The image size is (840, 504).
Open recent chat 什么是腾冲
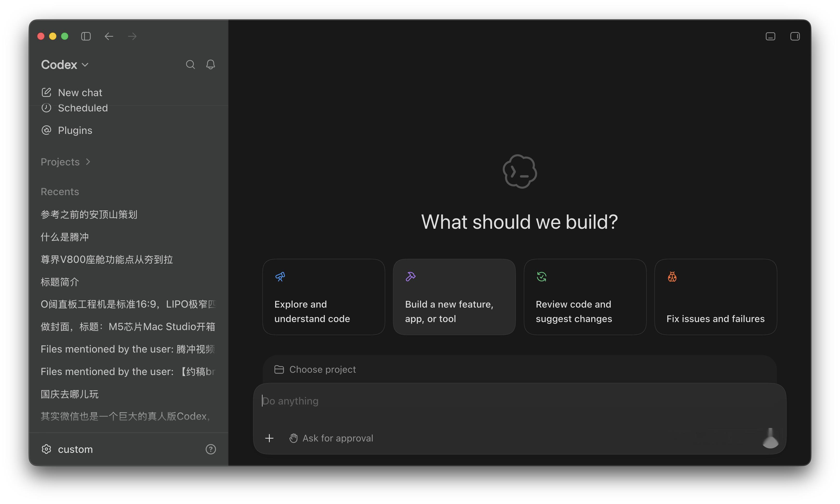[x=129, y=237]
